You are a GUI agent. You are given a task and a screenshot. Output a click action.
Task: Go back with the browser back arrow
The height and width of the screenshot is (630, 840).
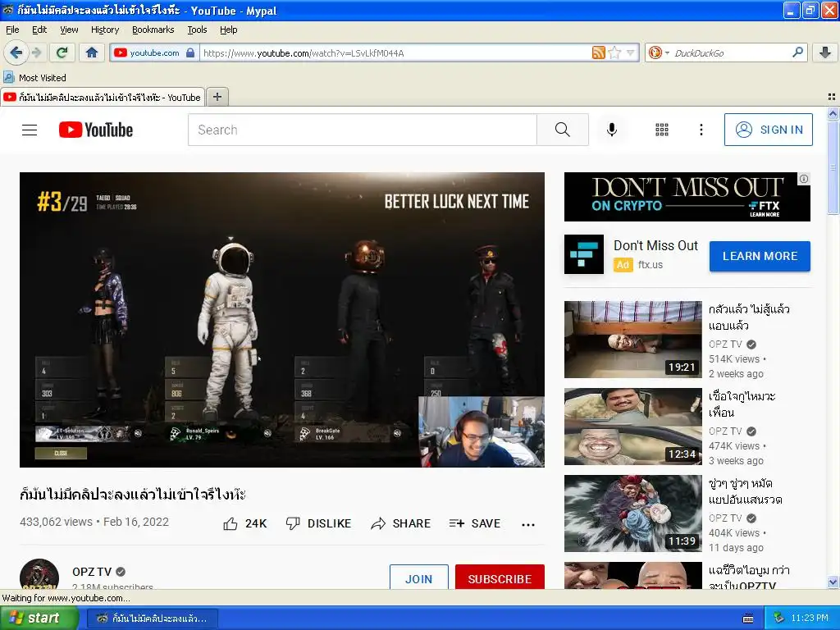pos(16,52)
